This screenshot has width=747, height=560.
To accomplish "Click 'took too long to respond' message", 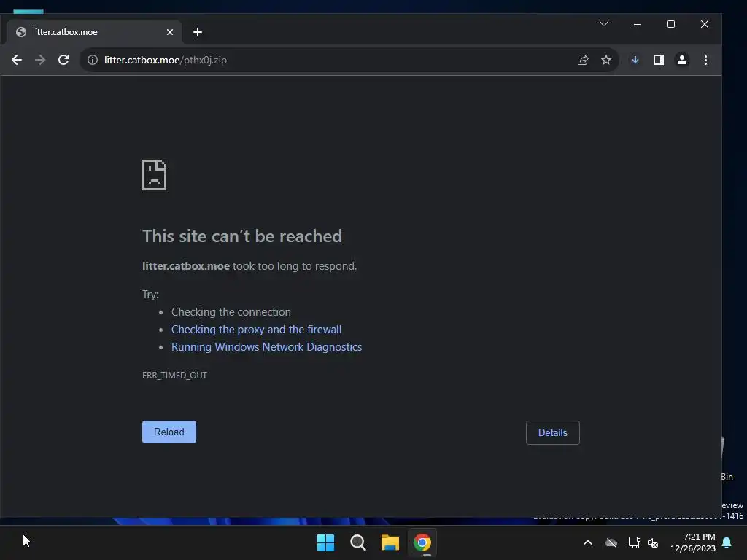I will [295, 266].
